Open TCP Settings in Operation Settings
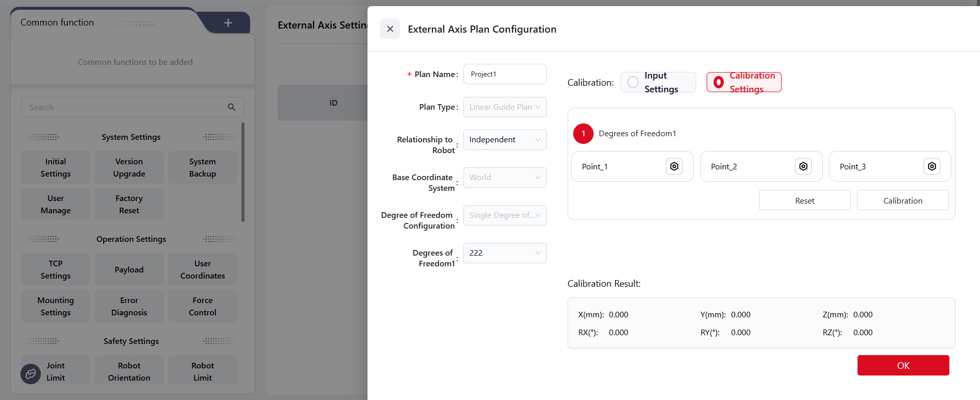 click(56, 269)
